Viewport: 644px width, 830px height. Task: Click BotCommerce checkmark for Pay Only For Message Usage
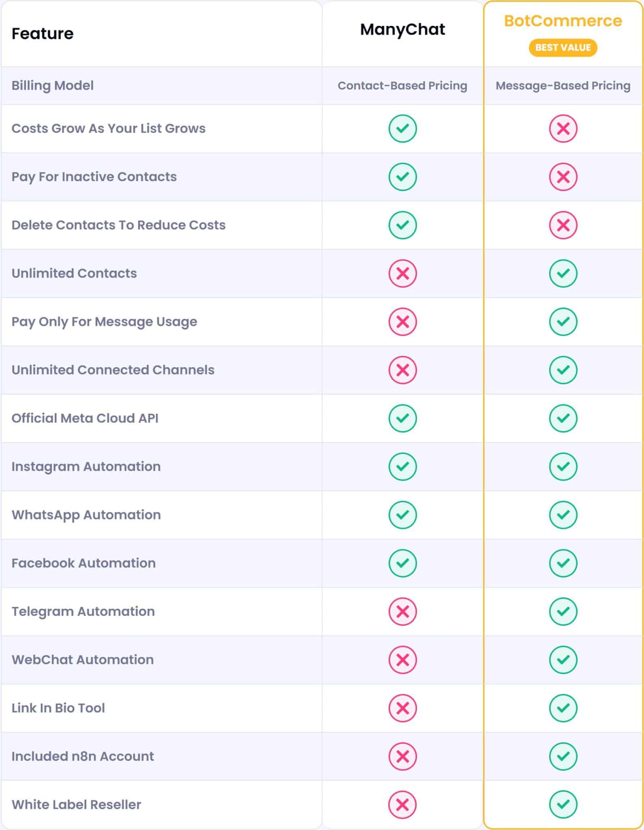(x=563, y=322)
